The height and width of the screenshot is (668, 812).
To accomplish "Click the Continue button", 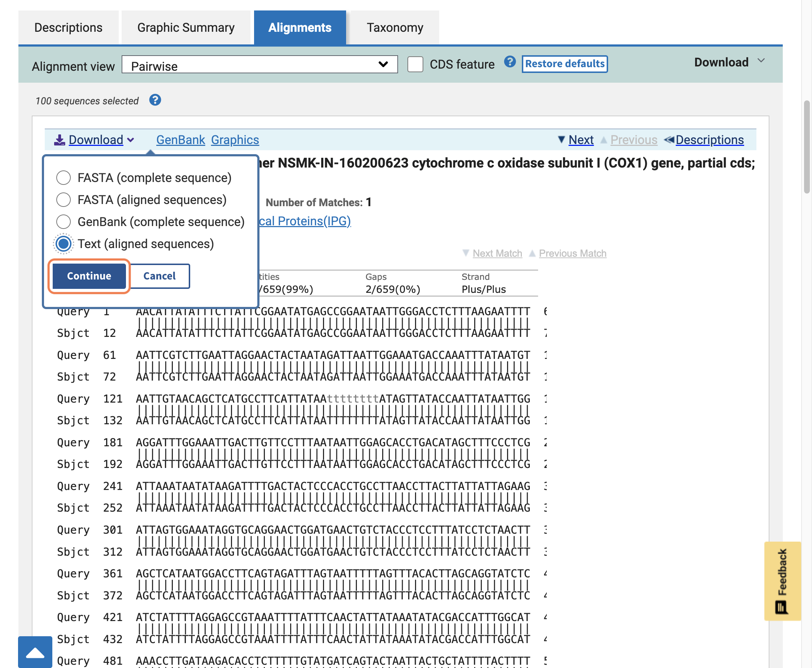I will tap(89, 276).
